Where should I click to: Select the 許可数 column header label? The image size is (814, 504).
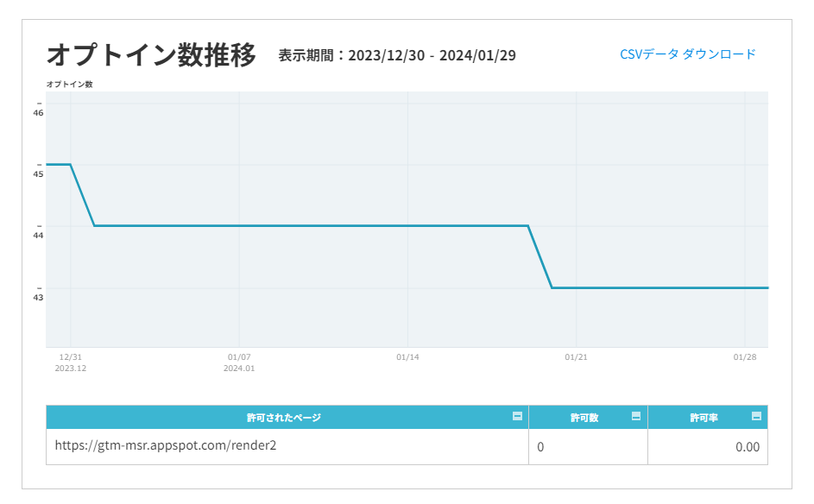tap(584, 418)
